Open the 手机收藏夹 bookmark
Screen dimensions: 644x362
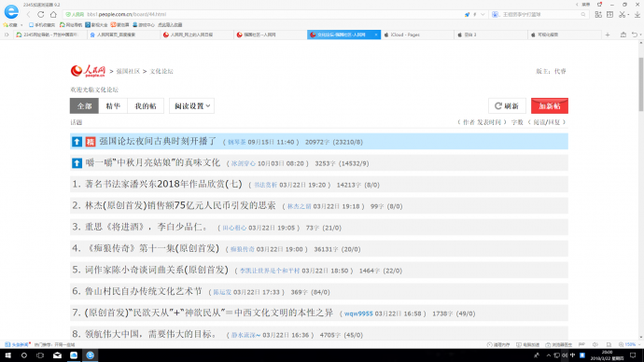(41, 25)
